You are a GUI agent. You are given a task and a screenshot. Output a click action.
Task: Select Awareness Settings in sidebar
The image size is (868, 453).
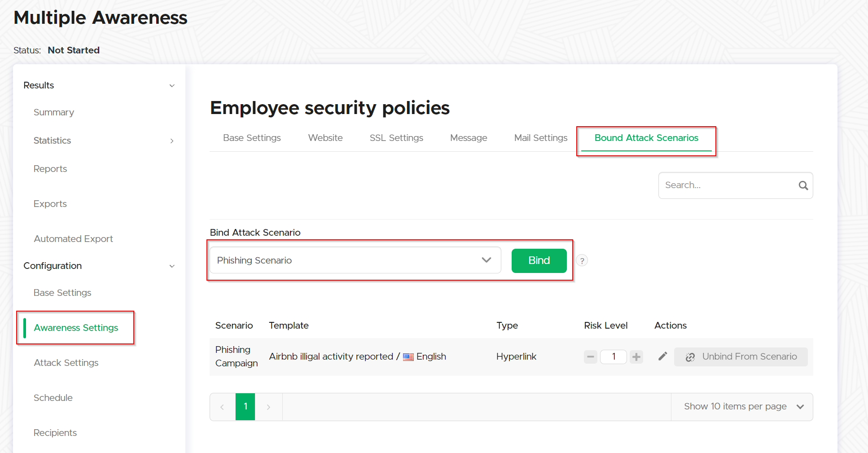pyautogui.click(x=76, y=328)
